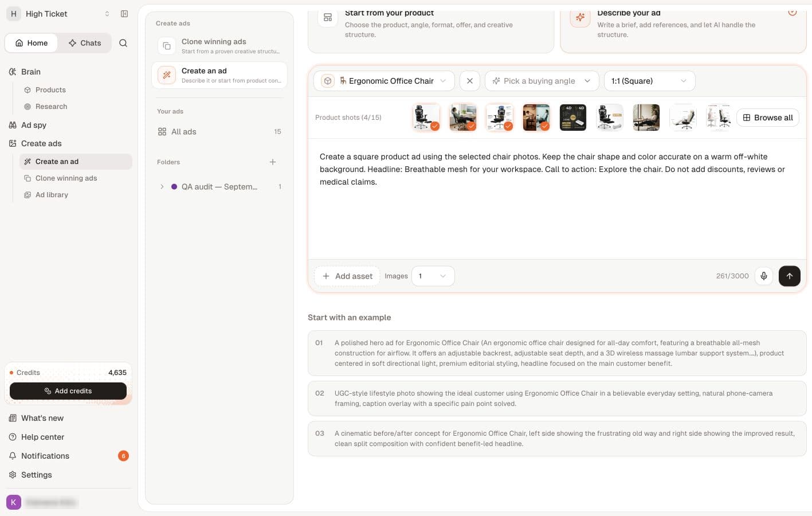Image resolution: width=812 pixels, height=516 pixels.
Task: Open Notifications from the sidebar
Action: [69, 456]
